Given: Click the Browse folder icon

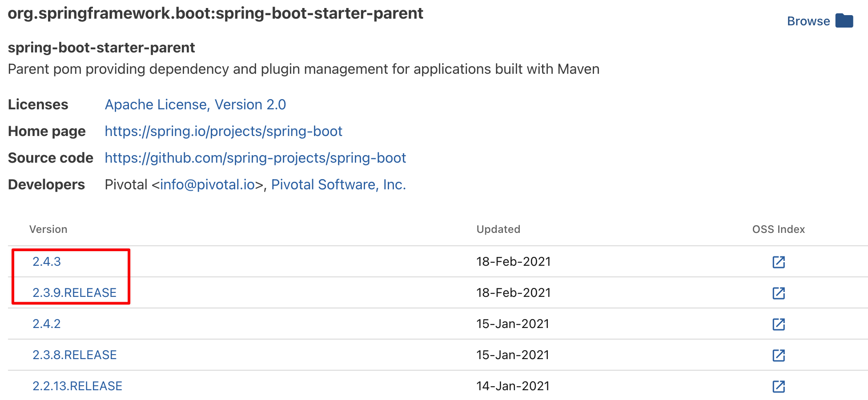Looking at the screenshot, I should point(844,21).
